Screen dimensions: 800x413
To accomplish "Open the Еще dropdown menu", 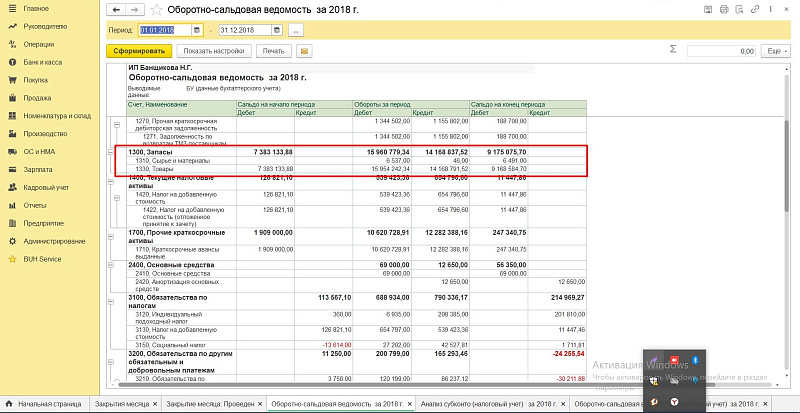I will point(774,50).
